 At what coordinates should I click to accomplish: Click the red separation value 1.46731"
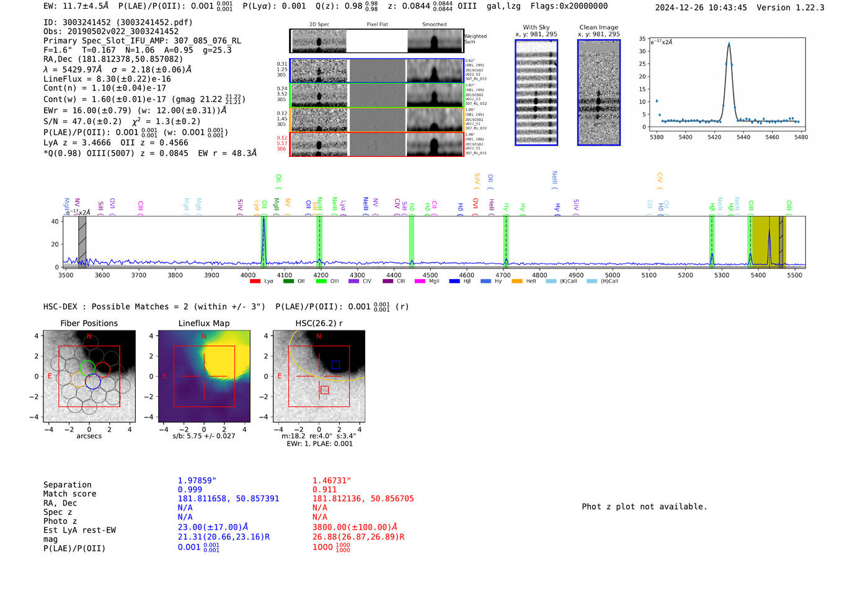click(332, 481)
